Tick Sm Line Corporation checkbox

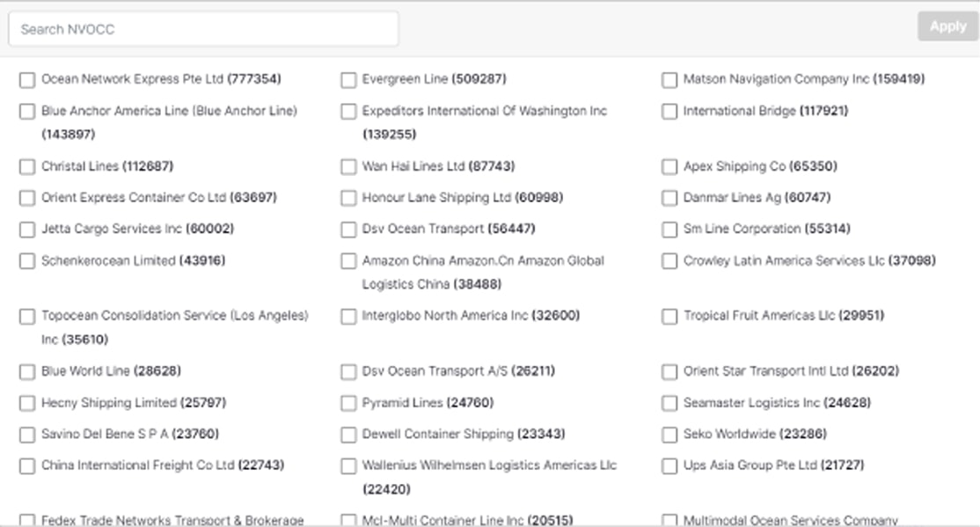669,230
